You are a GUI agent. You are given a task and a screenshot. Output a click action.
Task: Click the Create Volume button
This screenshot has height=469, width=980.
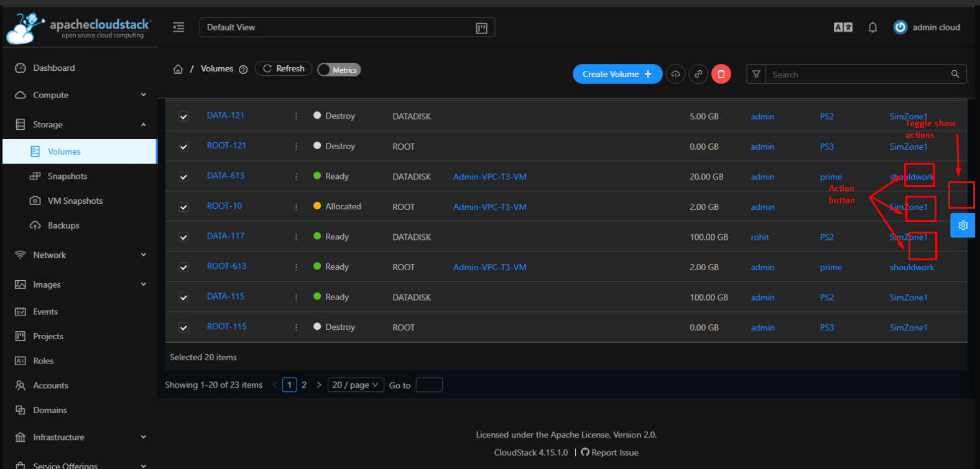[617, 74]
